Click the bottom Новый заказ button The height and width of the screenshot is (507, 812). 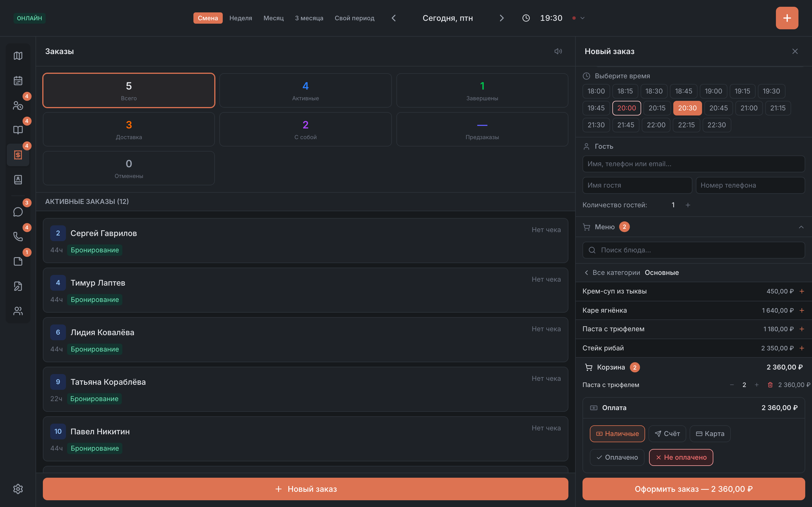click(305, 489)
